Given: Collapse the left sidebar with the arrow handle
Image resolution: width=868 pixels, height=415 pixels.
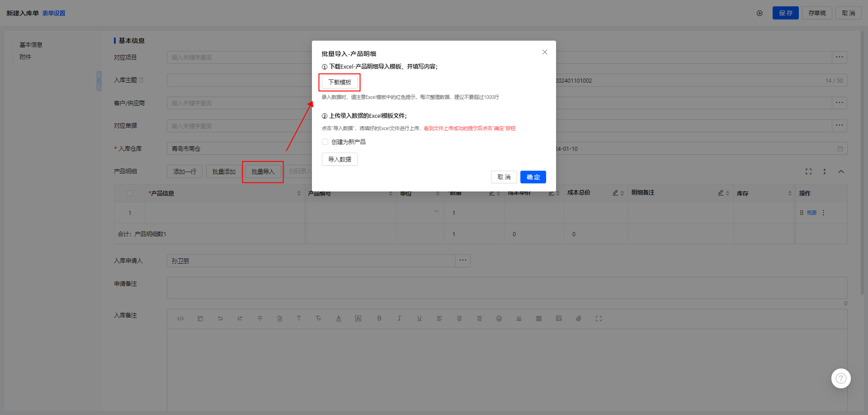Looking at the screenshot, I should [99, 81].
